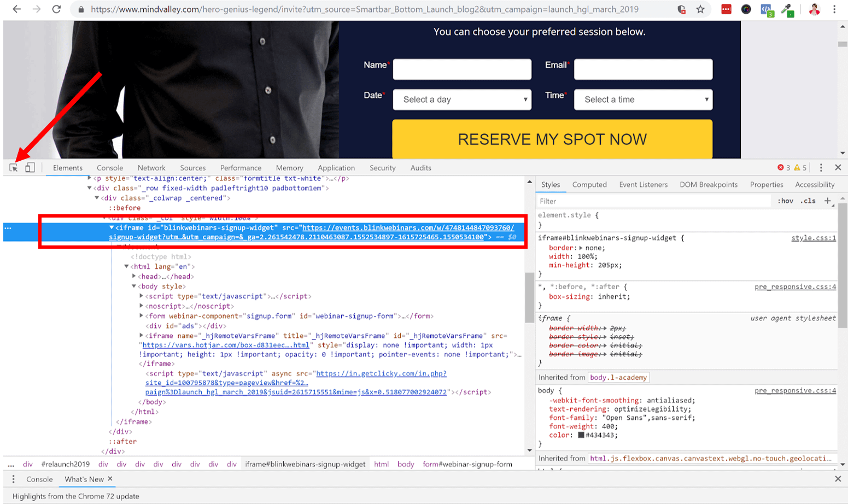Click the RESERVE MY SPOT NOW button
The image size is (848, 504).
552,139
